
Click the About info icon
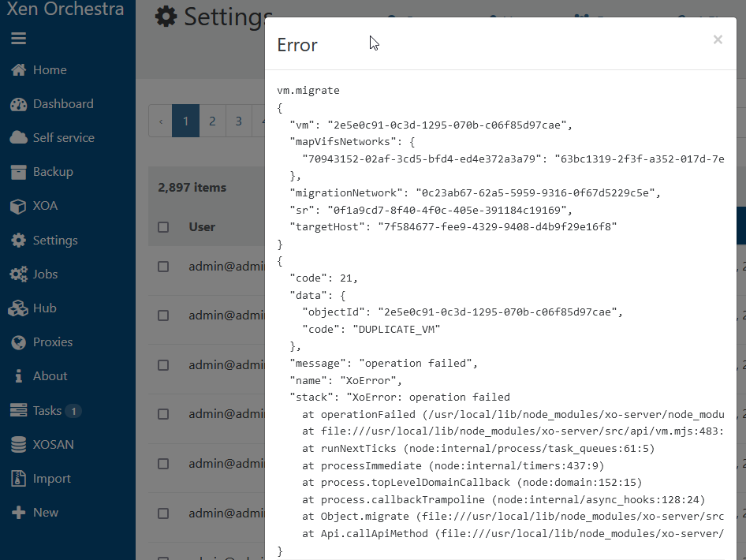[19, 376]
